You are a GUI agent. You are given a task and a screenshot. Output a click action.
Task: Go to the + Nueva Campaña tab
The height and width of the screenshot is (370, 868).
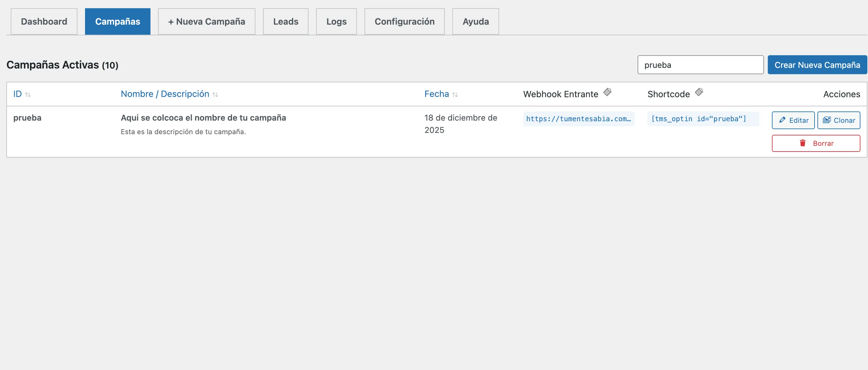click(206, 21)
